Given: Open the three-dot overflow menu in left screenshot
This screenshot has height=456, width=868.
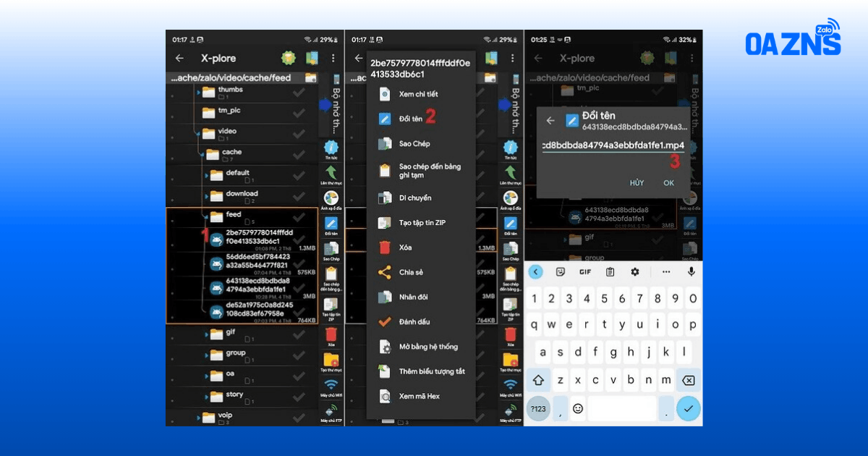Looking at the screenshot, I should [x=333, y=59].
